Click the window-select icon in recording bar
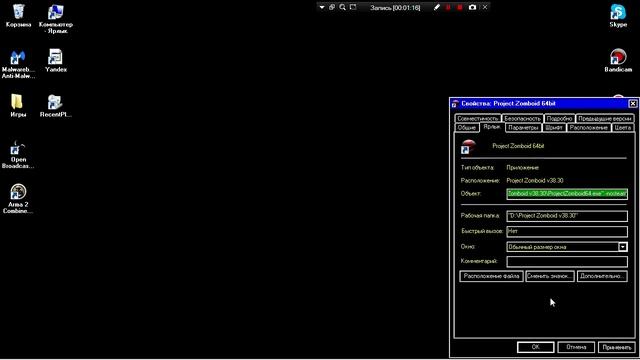Viewport: 640px width, 360px height. tap(332, 7)
